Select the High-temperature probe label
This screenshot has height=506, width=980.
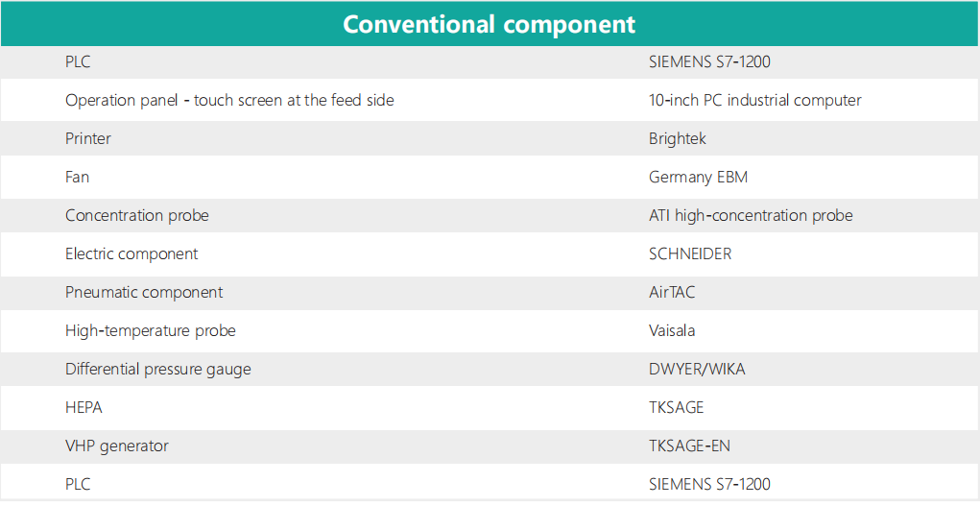click(x=150, y=330)
